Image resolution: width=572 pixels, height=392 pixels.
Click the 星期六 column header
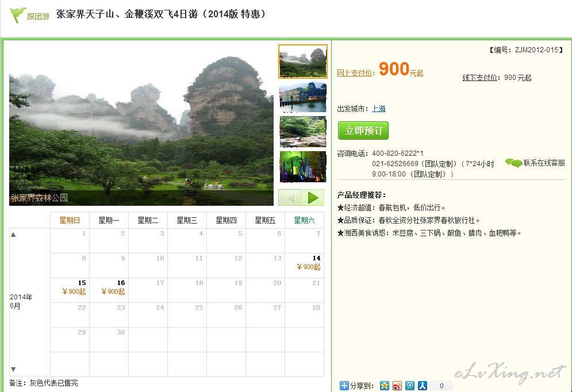click(x=304, y=220)
